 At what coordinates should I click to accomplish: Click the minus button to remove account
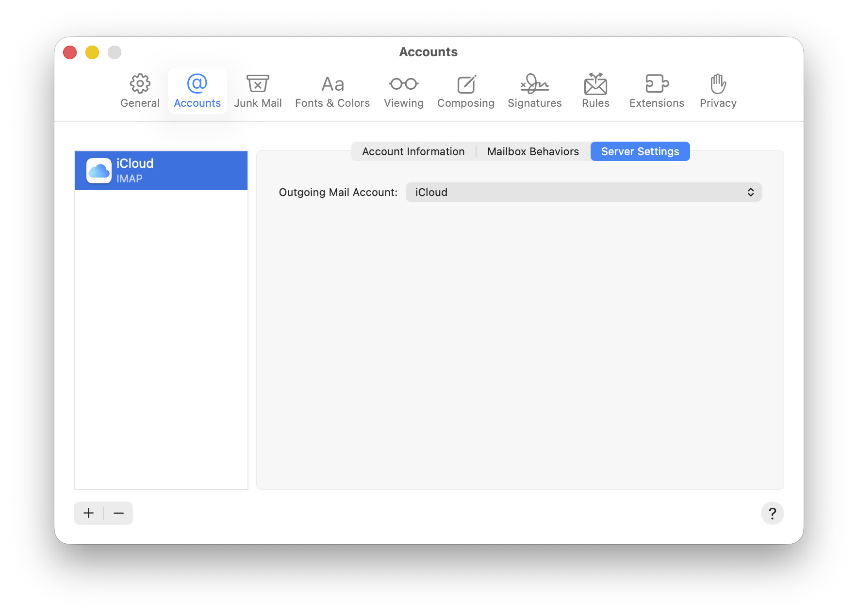pos(118,513)
